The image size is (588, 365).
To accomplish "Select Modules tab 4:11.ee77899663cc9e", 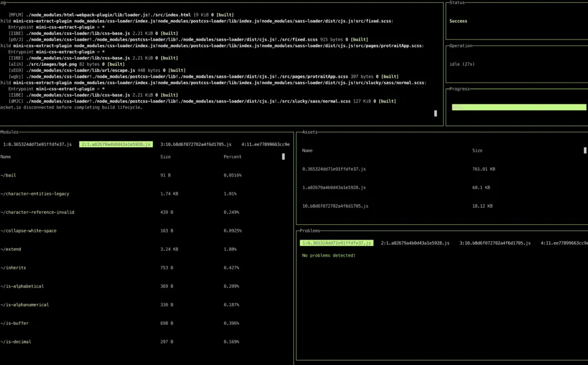I will coord(266,144).
